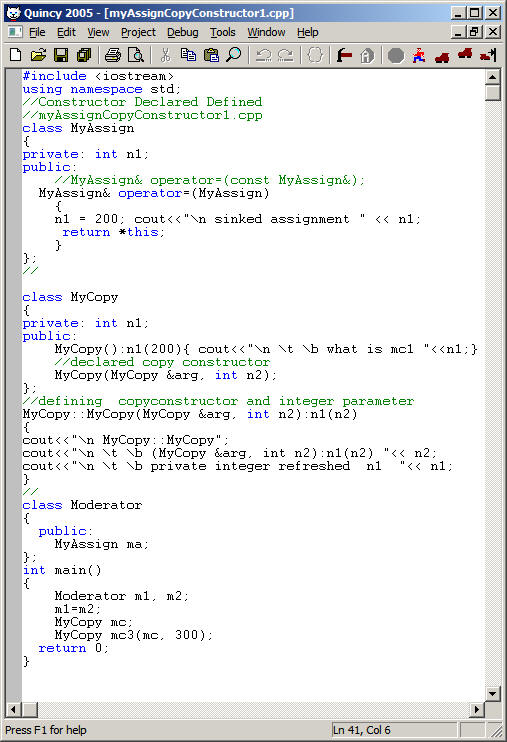Save the file using the floppy disk icon
Screen dimensions: 507x742
click(61, 55)
